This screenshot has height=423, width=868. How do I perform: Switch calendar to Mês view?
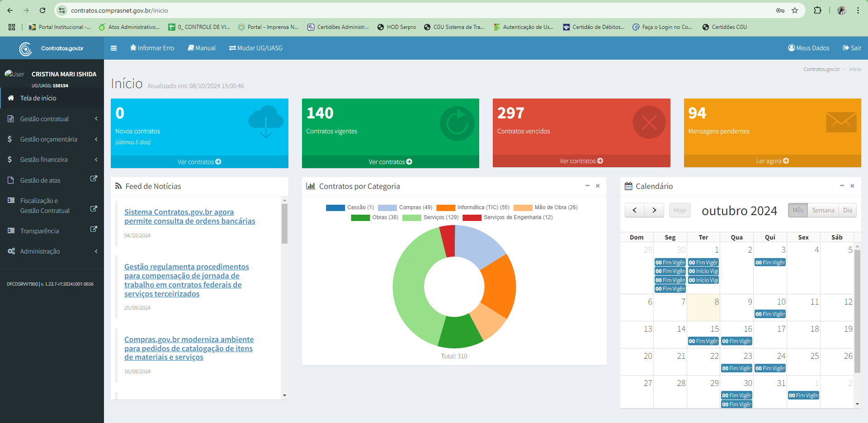point(798,210)
